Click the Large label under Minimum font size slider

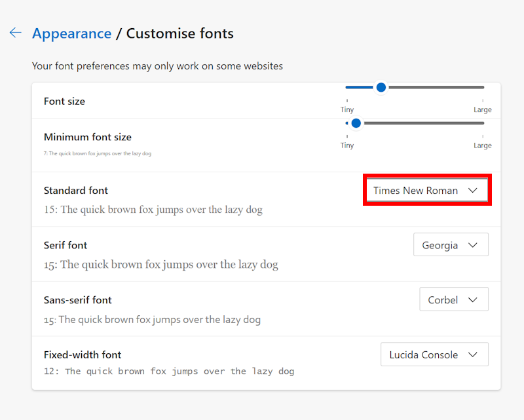482,145
